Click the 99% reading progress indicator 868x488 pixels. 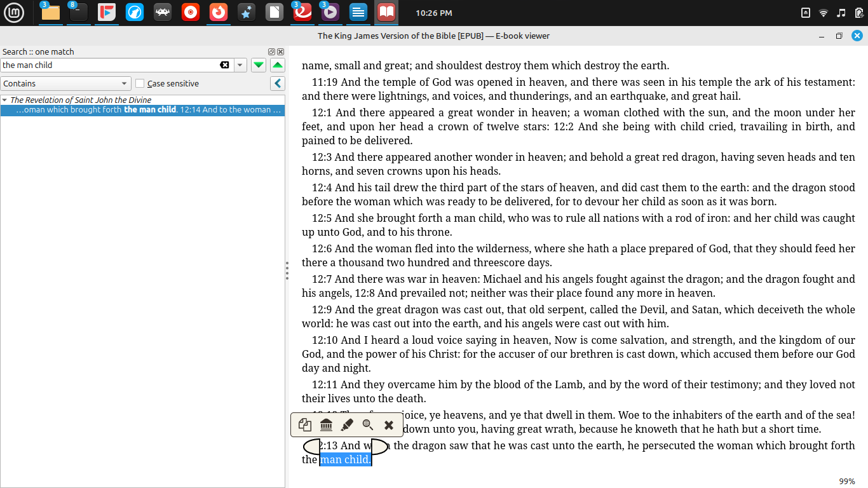[847, 481]
